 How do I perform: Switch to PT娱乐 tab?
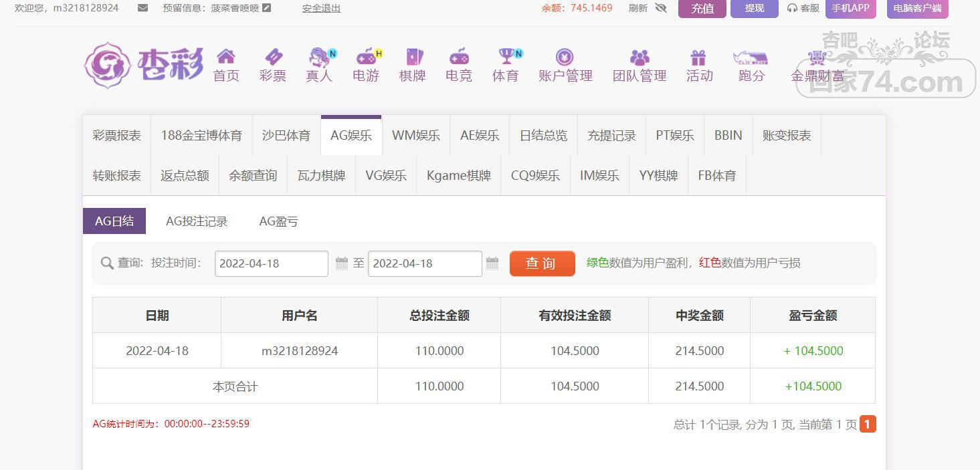pyautogui.click(x=675, y=135)
